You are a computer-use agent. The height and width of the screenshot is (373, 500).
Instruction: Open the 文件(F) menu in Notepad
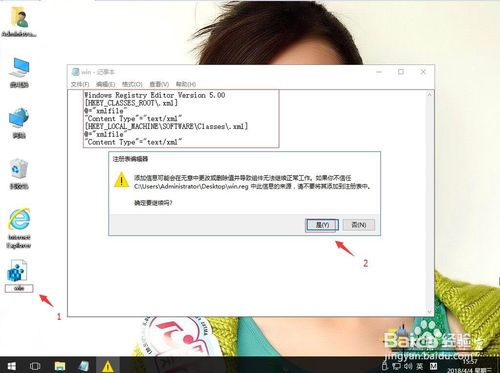80,84
